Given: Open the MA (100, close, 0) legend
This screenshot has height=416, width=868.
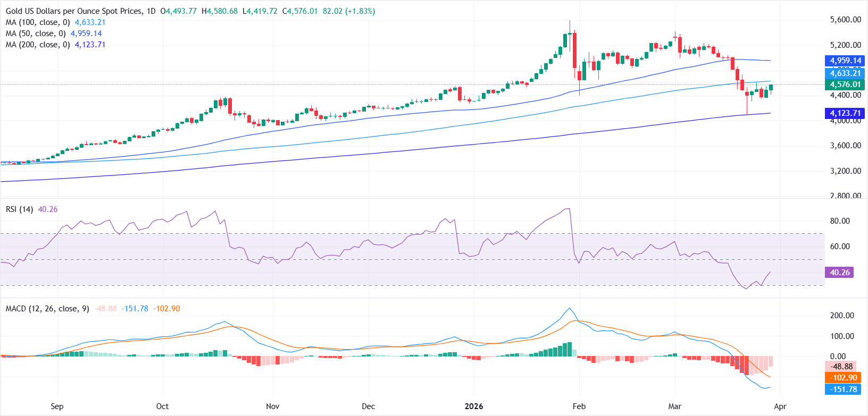Looking at the screenshot, I should click(x=38, y=22).
